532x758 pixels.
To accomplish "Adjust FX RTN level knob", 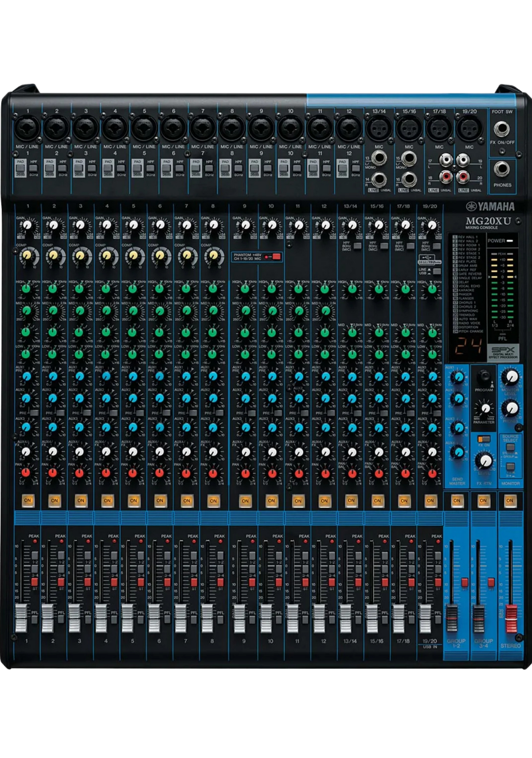I will click(x=484, y=461).
